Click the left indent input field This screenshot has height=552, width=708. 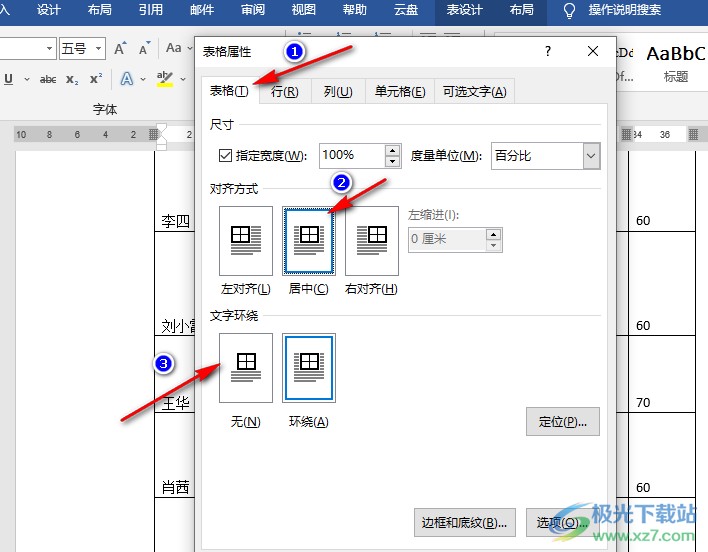(x=447, y=239)
